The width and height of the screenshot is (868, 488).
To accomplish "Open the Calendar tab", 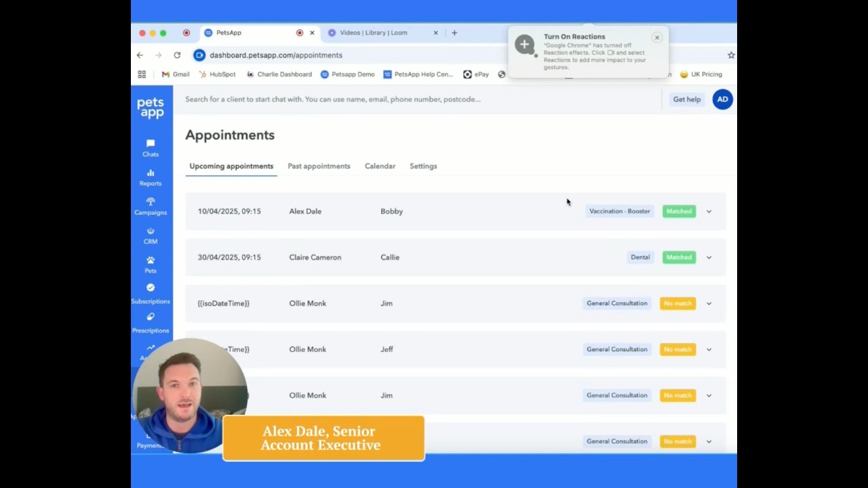I will coord(380,166).
